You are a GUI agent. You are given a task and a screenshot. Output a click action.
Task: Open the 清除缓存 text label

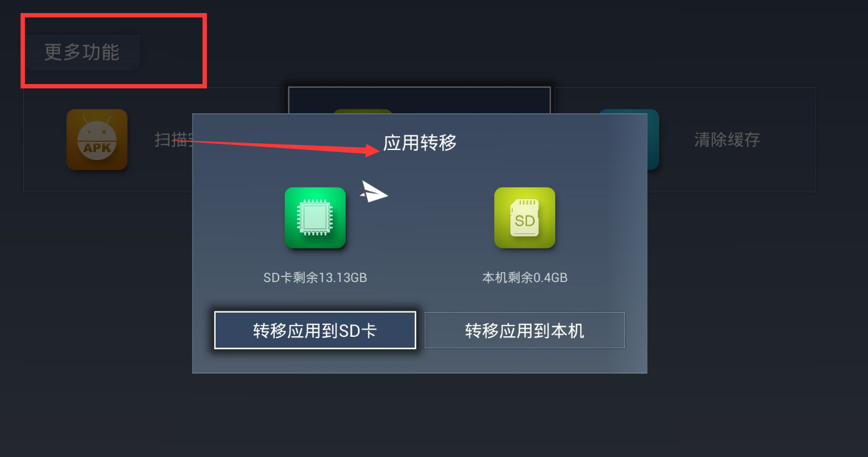tap(727, 139)
